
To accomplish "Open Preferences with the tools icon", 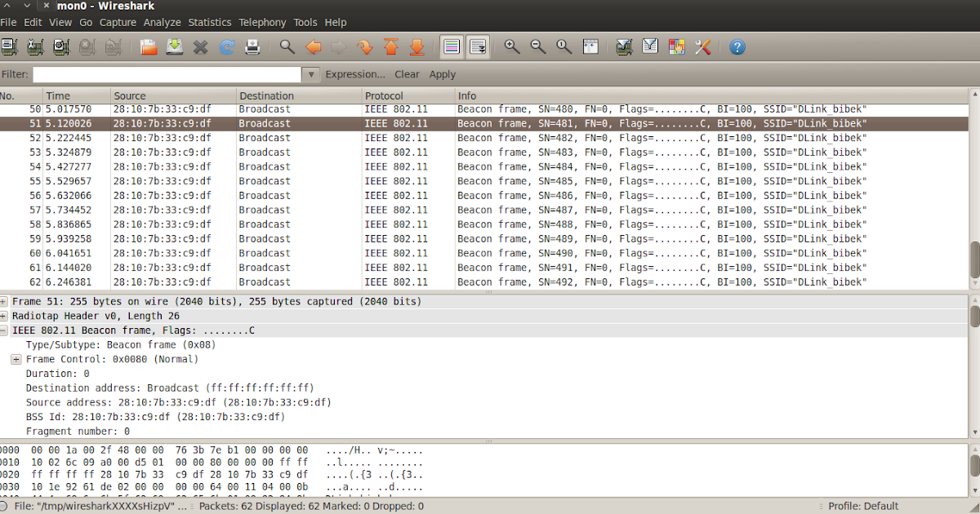I will point(703,47).
